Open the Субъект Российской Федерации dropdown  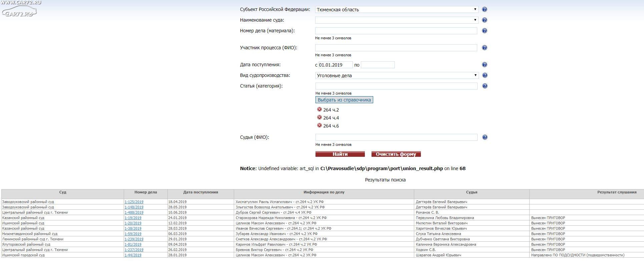(396, 10)
